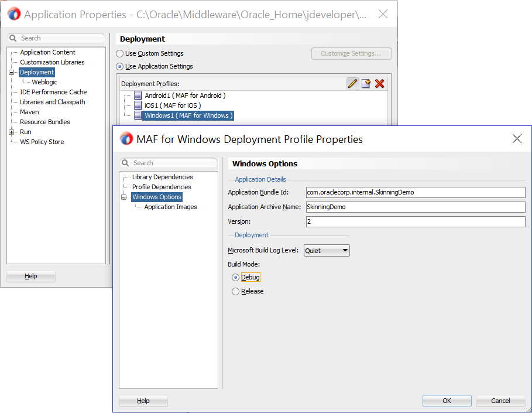Click the search field in MAF profile dialog
The height and width of the screenshot is (413, 532).
pyautogui.click(x=169, y=163)
